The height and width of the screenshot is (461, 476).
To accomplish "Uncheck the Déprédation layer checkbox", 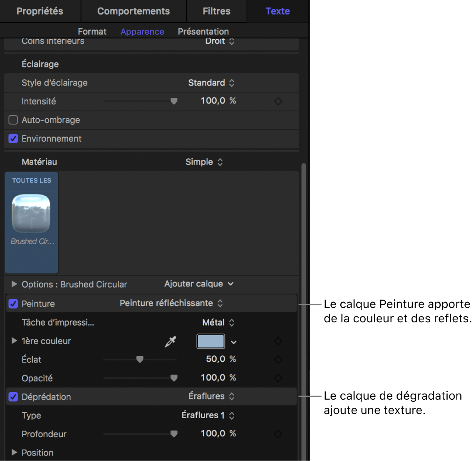I will pos(13,396).
